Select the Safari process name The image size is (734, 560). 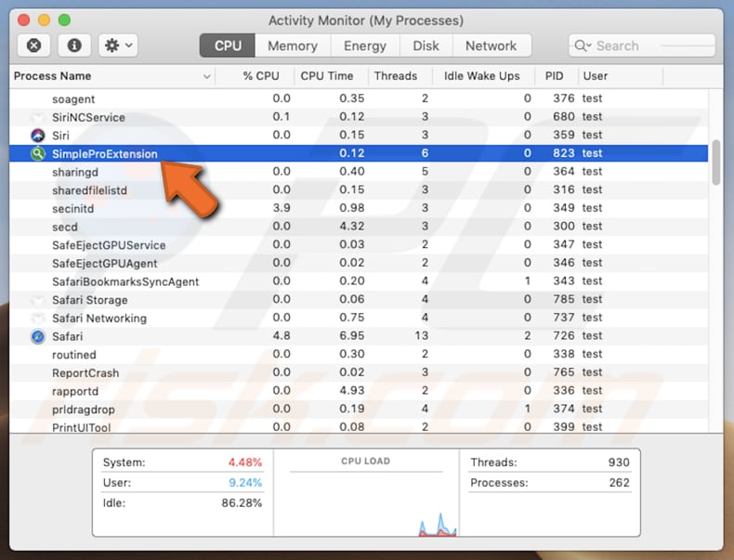pyautogui.click(x=67, y=336)
